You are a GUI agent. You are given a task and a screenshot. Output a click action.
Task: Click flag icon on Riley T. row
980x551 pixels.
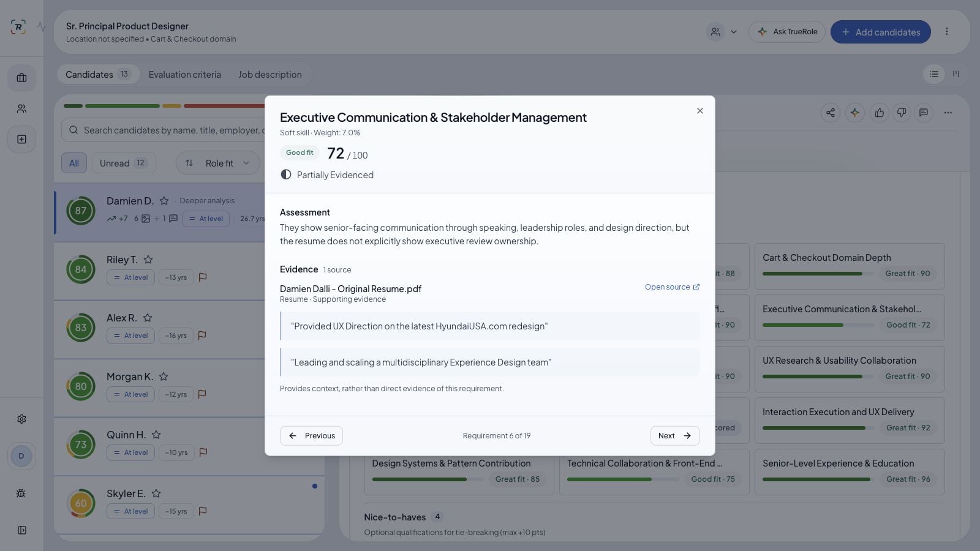point(203,277)
